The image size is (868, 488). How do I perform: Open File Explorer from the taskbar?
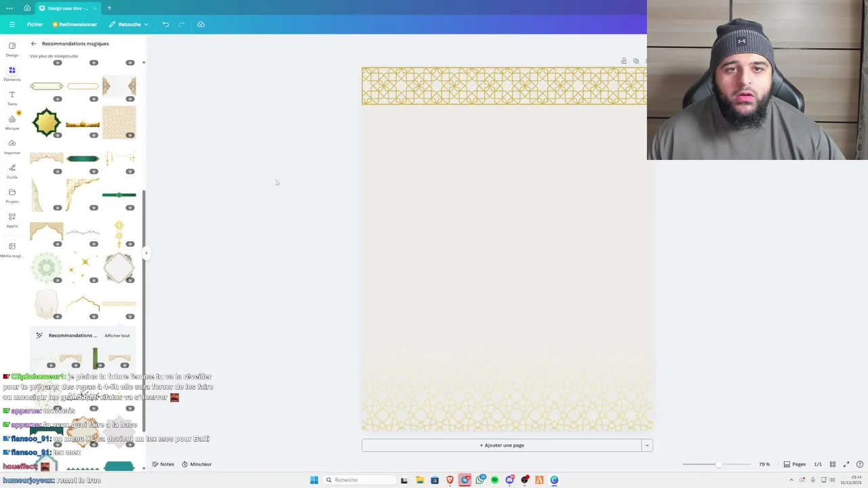click(420, 480)
